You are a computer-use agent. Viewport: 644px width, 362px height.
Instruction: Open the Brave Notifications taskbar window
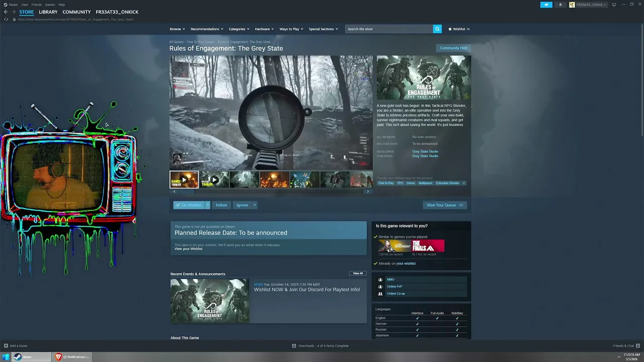click(72, 357)
